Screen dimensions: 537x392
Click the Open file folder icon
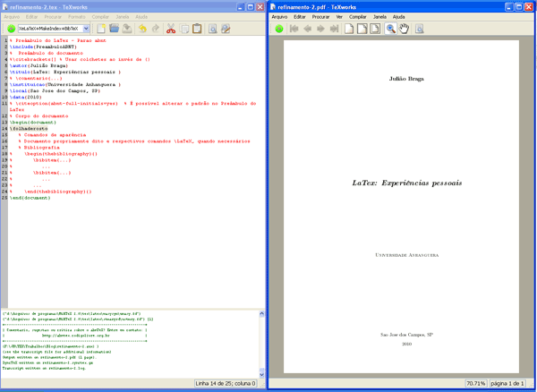click(115, 29)
